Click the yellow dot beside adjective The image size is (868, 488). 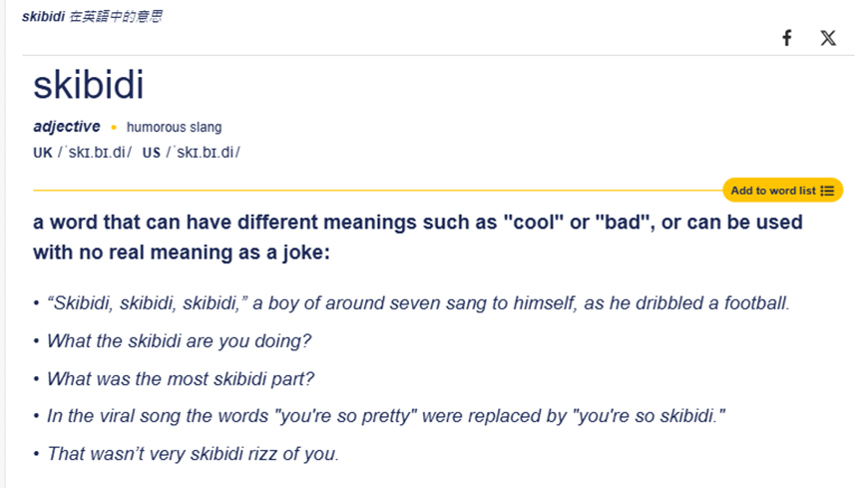[114, 128]
